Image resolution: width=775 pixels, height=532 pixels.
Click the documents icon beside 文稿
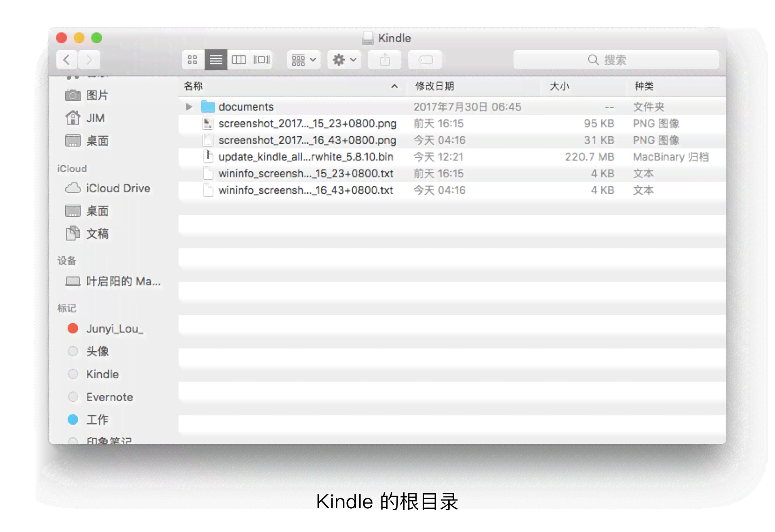coord(73,233)
